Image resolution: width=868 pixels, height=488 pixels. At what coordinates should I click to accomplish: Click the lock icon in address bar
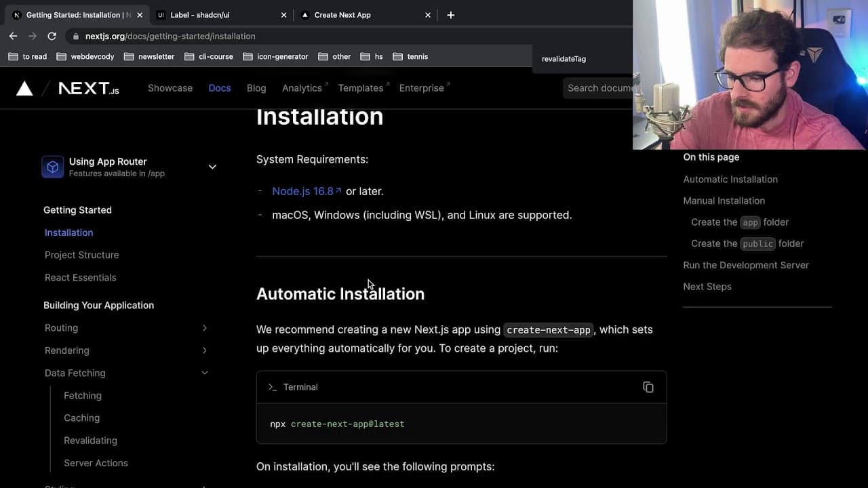coord(76,36)
